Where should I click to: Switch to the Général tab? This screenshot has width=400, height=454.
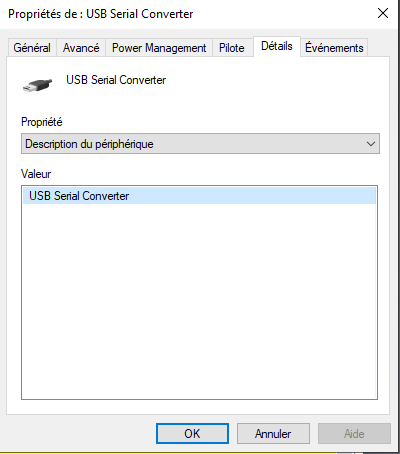click(x=32, y=48)
